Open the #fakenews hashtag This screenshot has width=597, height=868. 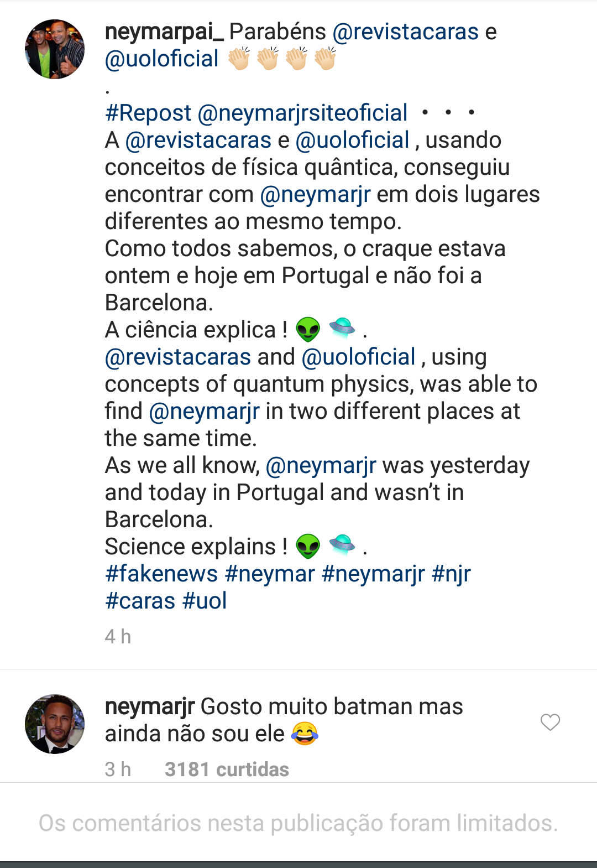coord(161,574)
